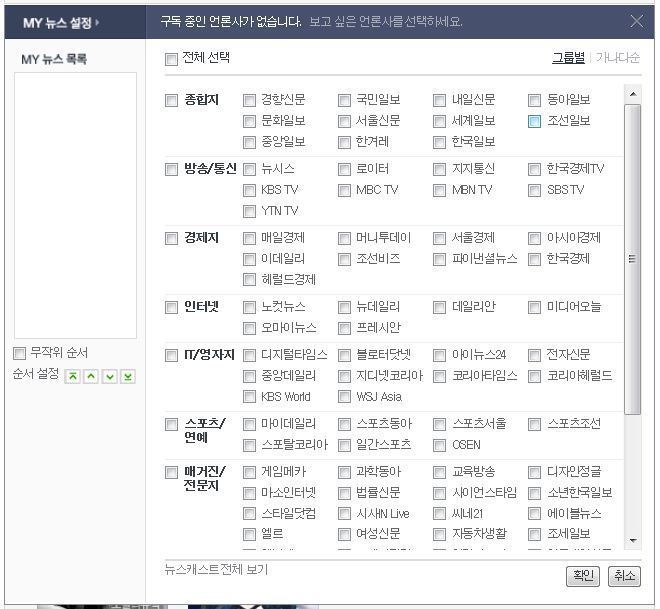Image resolution: width=660 pixels, height=609 pixels.
Task: Select the 미디어오늘 checkbox
Action: pos(535,308)
